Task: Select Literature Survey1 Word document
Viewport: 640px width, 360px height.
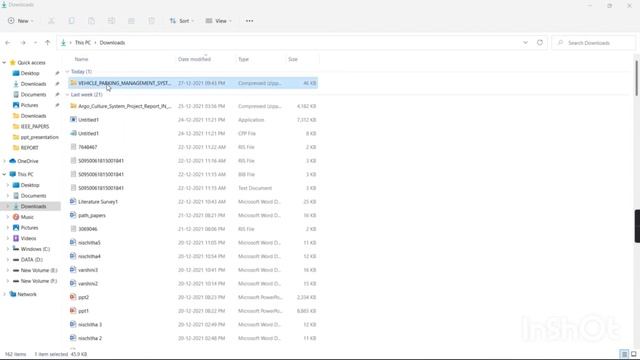Action: click(x=193, y=202)
